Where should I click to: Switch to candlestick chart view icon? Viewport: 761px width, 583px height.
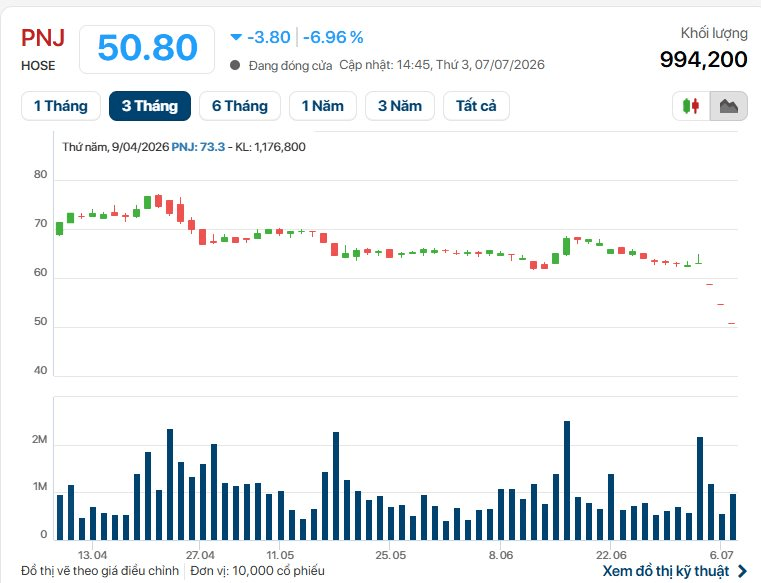click(691, 106)
